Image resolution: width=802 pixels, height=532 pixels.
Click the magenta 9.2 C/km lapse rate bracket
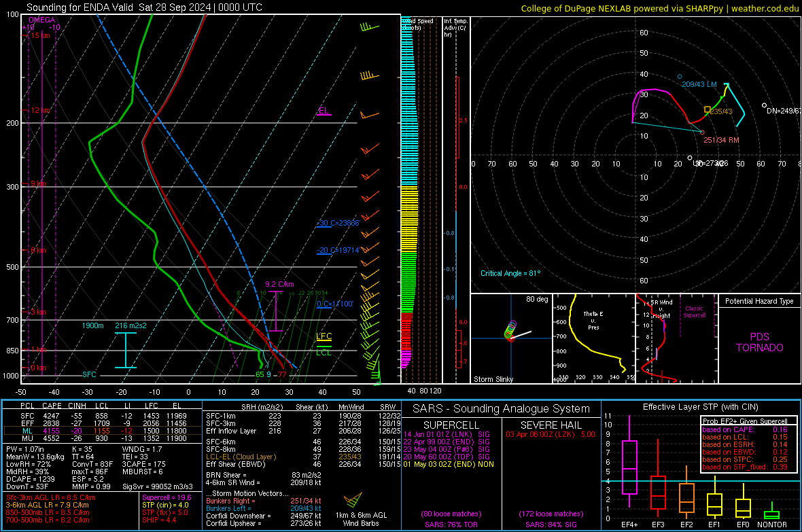click(x=276, y=311)
